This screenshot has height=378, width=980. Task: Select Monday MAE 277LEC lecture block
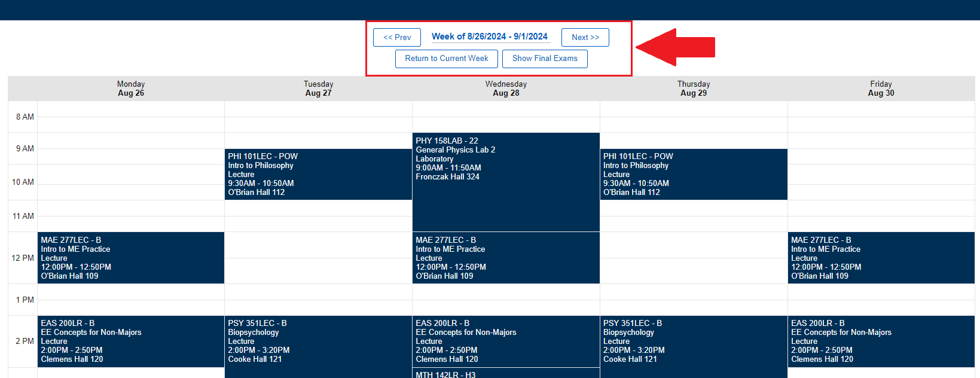[130, 258]
